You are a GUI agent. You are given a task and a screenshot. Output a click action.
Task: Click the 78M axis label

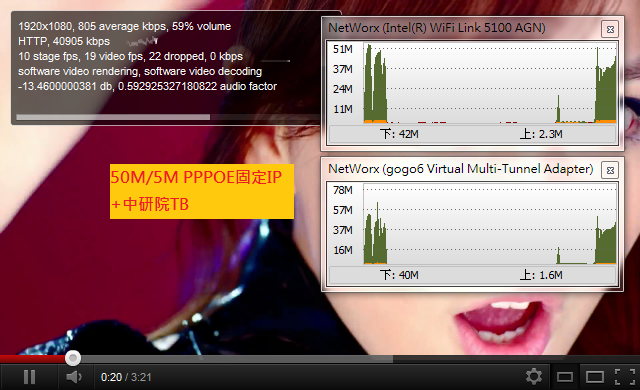(x=342, y=190)
